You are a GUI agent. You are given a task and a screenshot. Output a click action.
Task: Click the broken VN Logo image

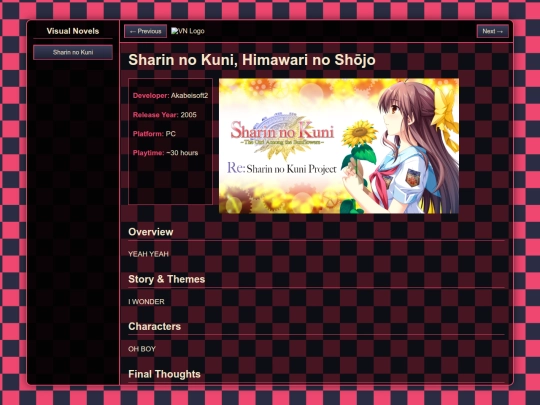coord(188,31)
